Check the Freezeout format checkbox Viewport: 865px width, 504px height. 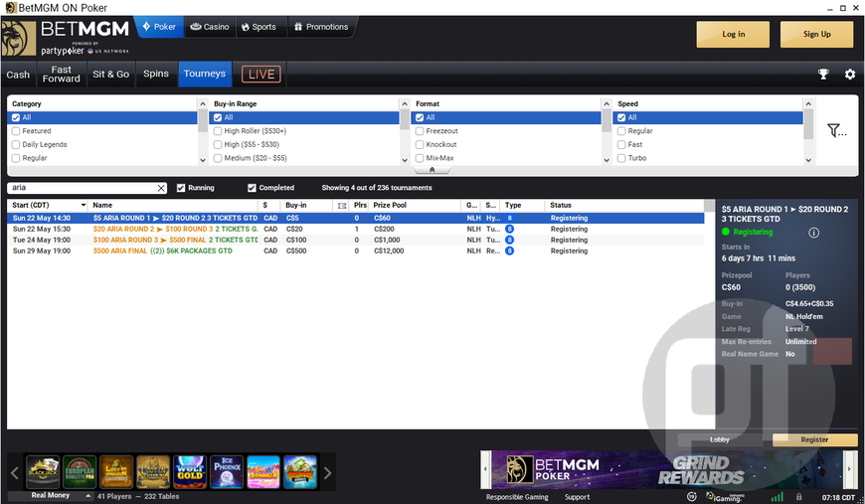point(420,131)
